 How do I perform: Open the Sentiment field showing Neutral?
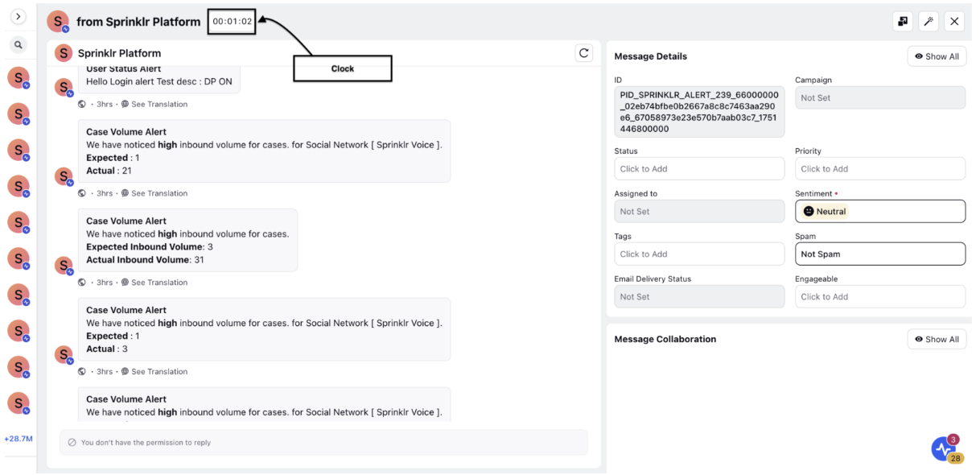tap(880, 211)
